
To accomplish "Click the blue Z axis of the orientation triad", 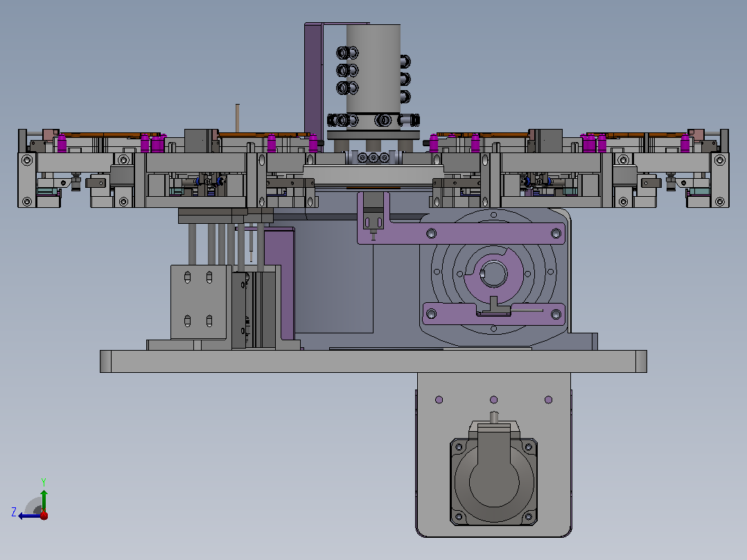I will 30,516.
